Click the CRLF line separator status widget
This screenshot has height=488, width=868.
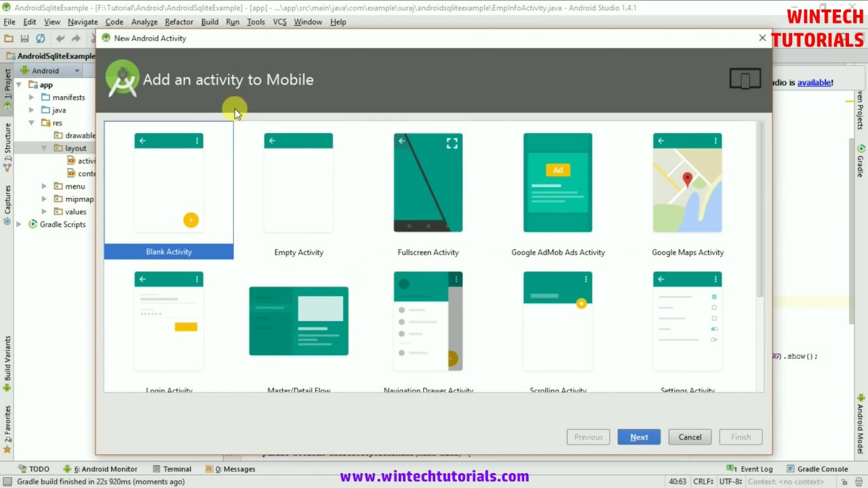pos(703,482)
